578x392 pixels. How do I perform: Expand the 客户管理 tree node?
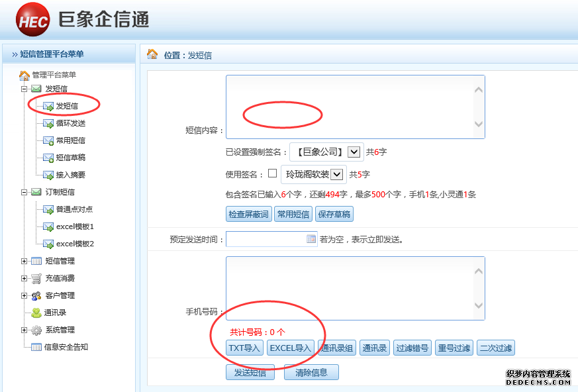tap(24, 295)
